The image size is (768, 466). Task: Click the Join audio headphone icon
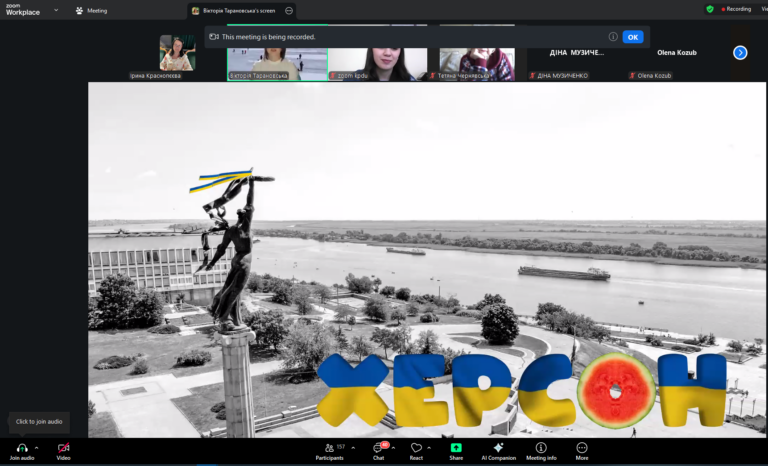coord(22,448)
